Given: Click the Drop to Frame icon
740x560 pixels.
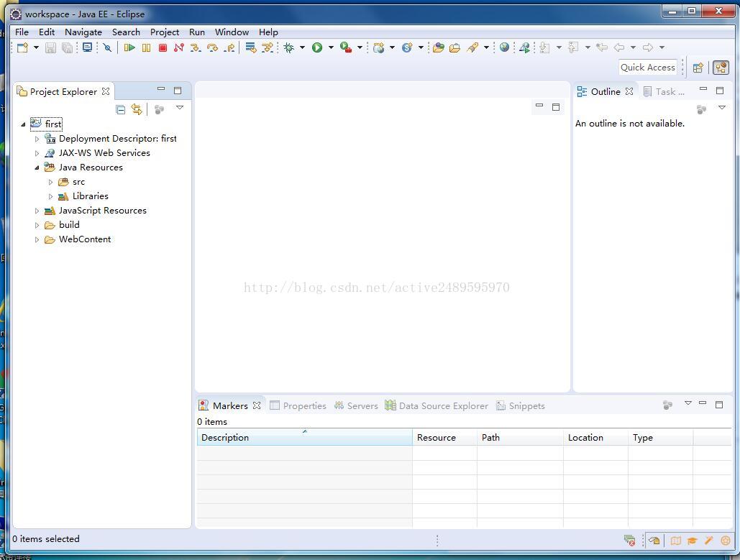Looking at the screenshot, I should pyautogui.click(x=250, y=47).
